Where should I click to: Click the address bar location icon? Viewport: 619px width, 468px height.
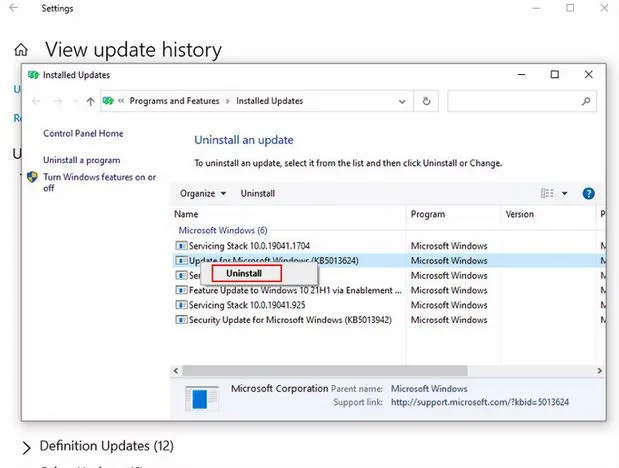pyautogui.click(x=108, y=101)
